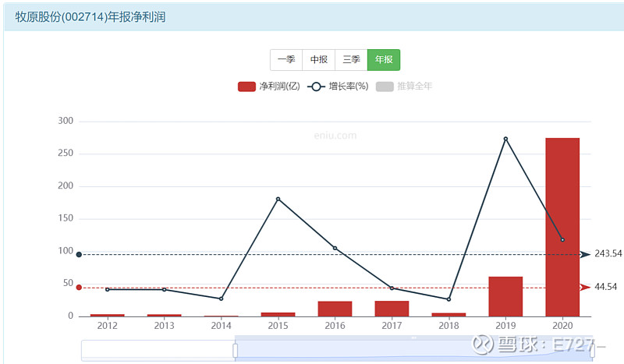
Task: Click the 2016 net profit bar
Action: [x=335, y=309]
